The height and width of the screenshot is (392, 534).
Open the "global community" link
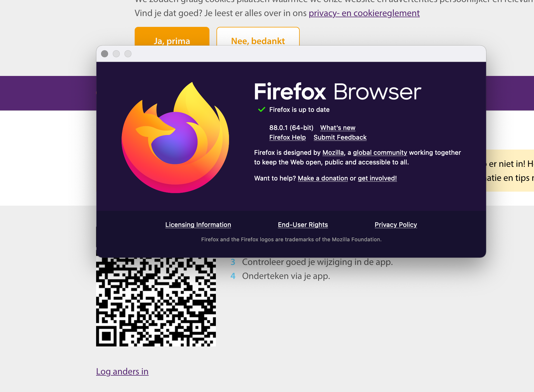coord(379,152)
